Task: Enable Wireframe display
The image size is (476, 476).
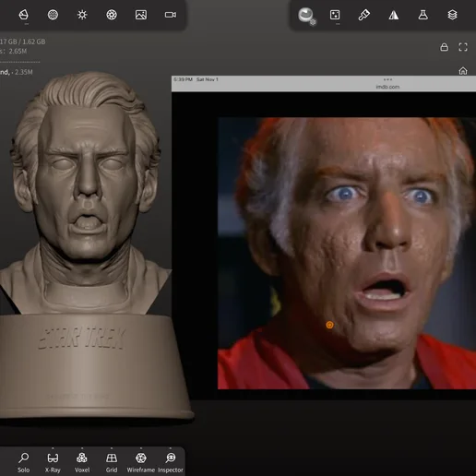Action: tap(141, 462)
